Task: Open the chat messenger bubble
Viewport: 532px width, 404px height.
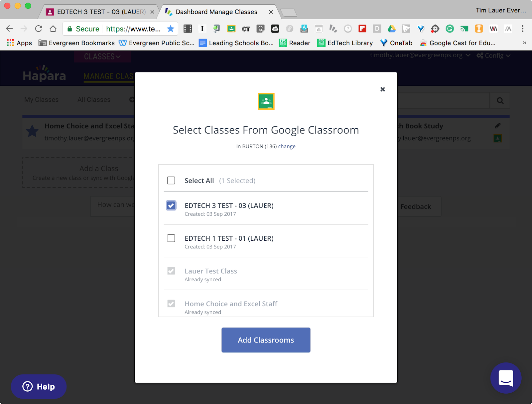Action: click(506, 378)
